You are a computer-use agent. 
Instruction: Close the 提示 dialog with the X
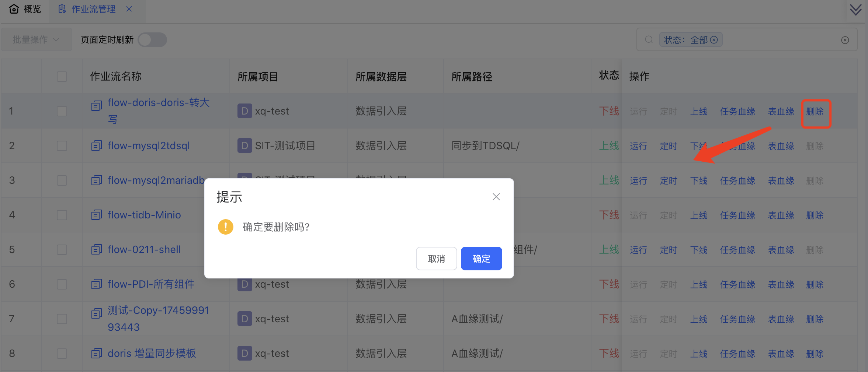click(x=496, y=197)
